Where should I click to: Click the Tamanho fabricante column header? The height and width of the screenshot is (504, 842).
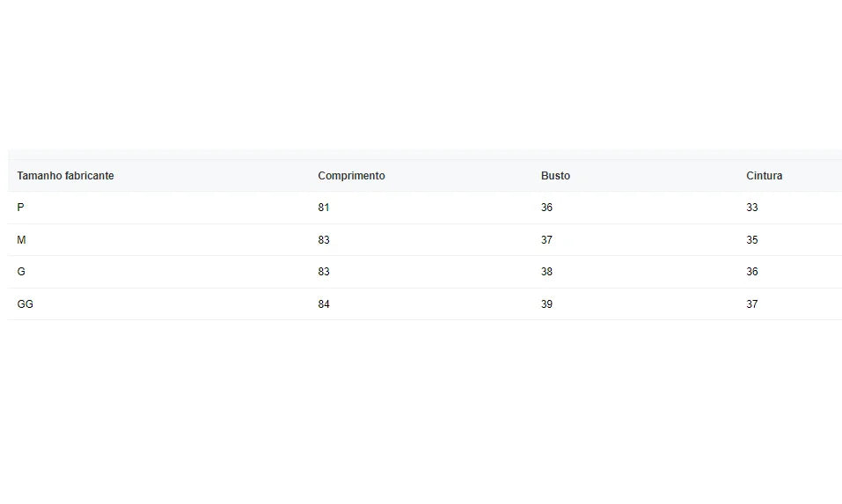click(x=65, y=176)
